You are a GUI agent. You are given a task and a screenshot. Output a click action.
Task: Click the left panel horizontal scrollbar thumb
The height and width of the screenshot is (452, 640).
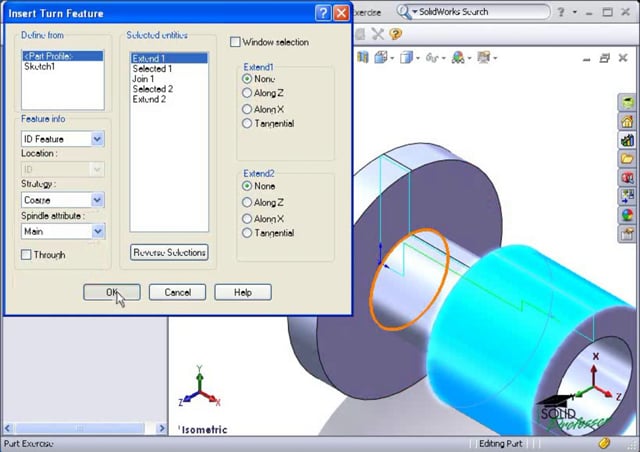(80, 428)
